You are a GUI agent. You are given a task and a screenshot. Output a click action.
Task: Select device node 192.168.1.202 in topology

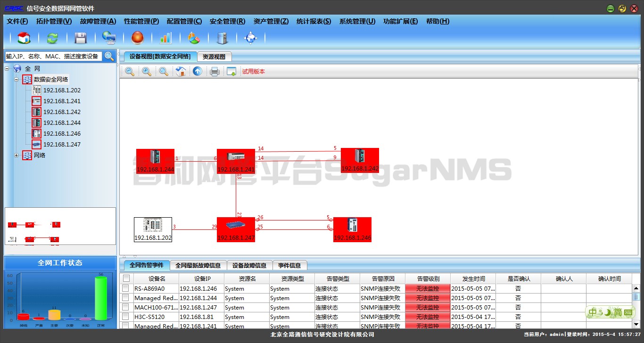click(x=153, y=229)
